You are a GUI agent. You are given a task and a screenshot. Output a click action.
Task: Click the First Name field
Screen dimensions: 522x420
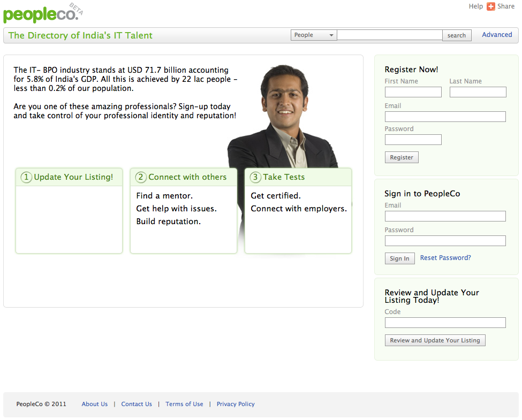[413, 92]
